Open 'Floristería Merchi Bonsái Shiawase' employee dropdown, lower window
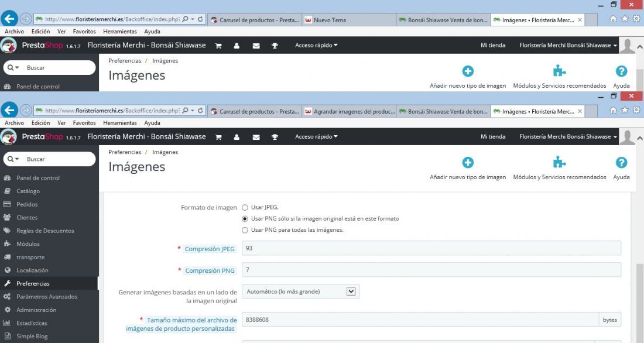The height and width of the screenshot is (343, 644). [x=568, y=137]
